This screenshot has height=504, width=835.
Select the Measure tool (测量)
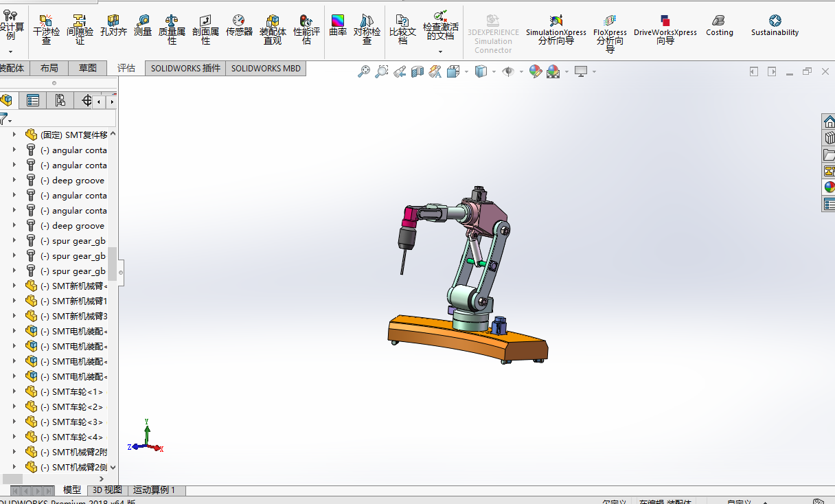click(x=143, y=25)
